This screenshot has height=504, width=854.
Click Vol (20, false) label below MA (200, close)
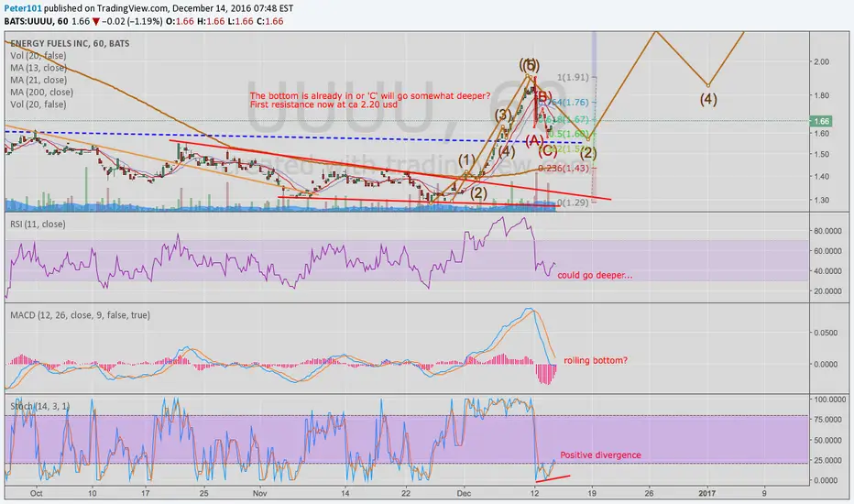click(x=38, y=104)
